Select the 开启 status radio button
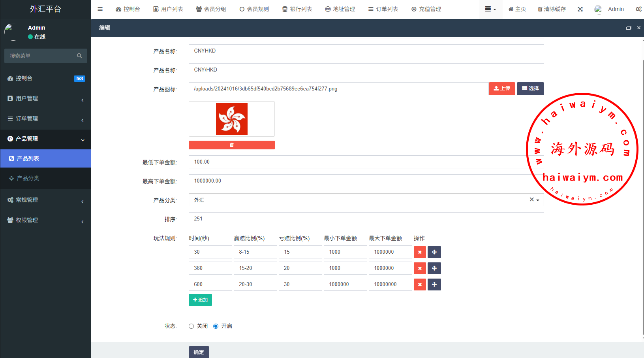The width and height of the screenshot is (644, 358). pyautogui.click(x=216, y=326)
